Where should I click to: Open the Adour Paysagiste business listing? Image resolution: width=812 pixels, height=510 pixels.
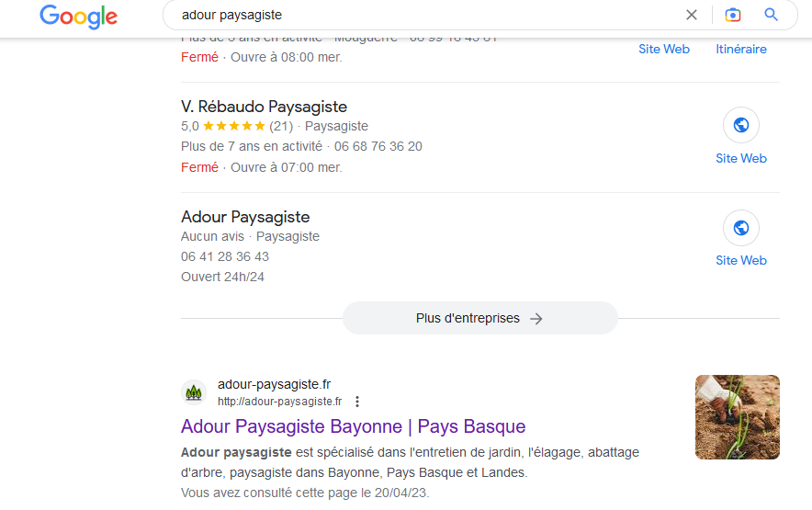point(245,217)
